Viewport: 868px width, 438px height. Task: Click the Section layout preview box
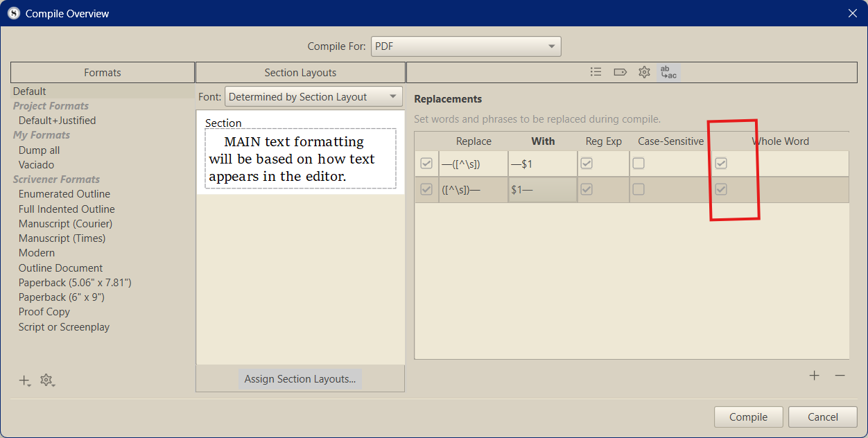click(301, 159)
